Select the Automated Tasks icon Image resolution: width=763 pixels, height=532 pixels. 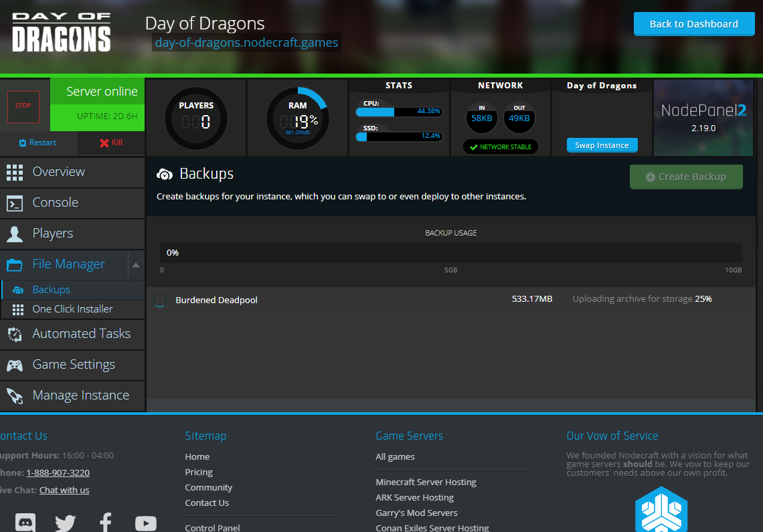coord(15,333)
